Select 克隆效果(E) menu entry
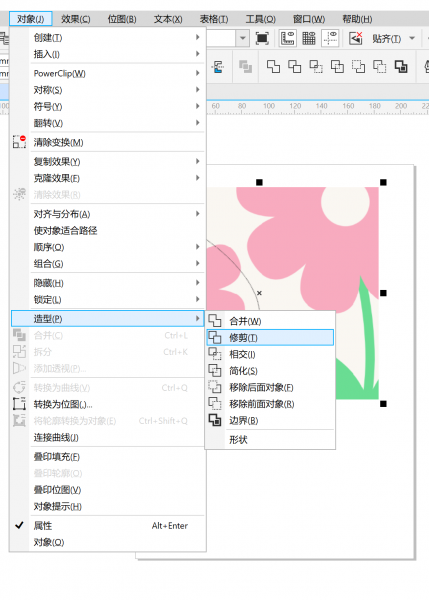 click(108, 178)
